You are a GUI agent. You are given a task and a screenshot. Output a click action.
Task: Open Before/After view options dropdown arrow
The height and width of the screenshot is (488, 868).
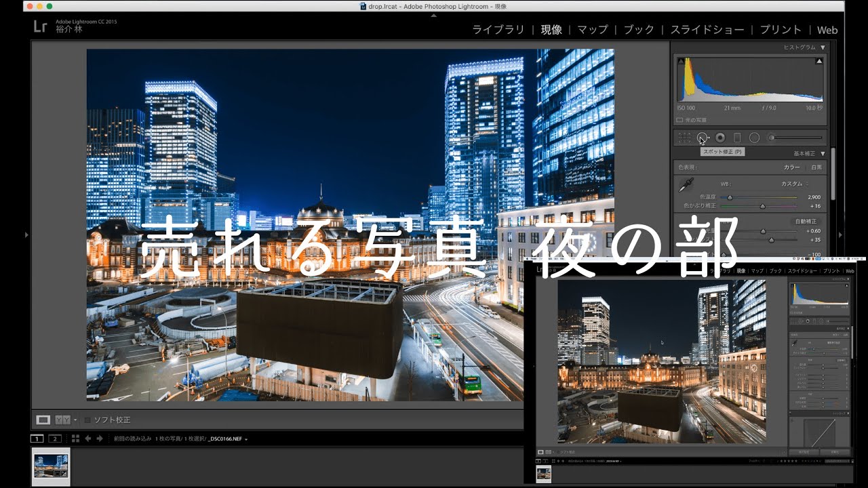click(75, 420)
